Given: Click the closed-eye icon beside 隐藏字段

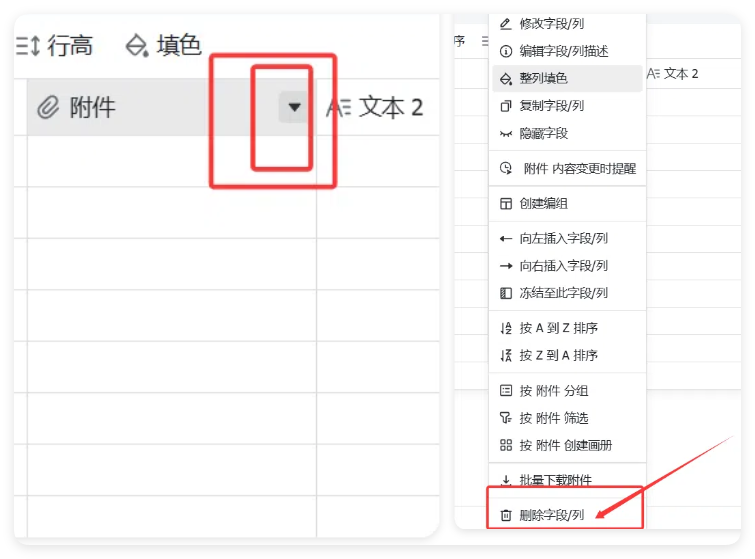Looking at the screenshot, I should 506,133.
